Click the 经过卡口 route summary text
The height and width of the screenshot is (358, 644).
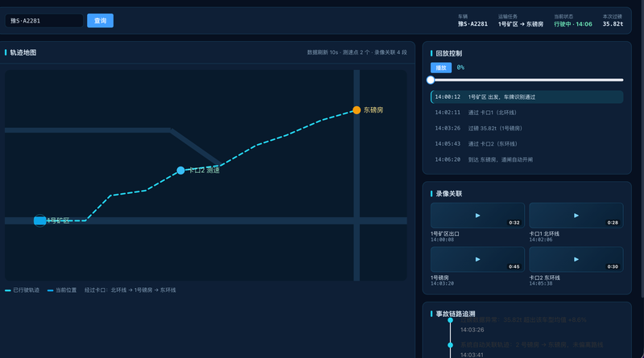coord(130,290)
